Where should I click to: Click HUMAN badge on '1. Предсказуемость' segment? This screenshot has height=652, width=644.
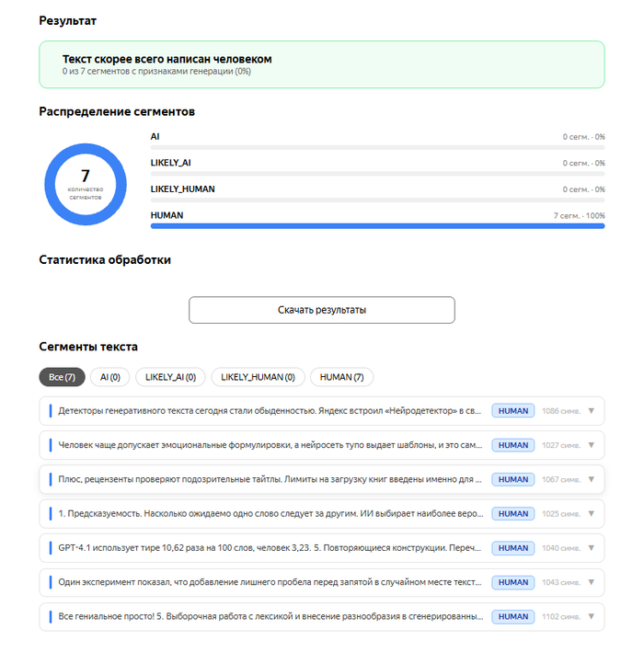[x=513, y=513]
